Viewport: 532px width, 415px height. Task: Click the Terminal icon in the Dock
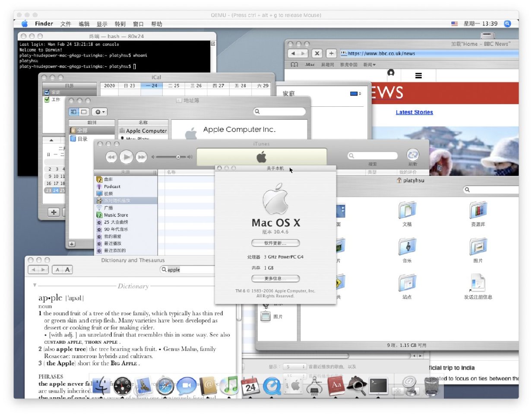[378, 385]
